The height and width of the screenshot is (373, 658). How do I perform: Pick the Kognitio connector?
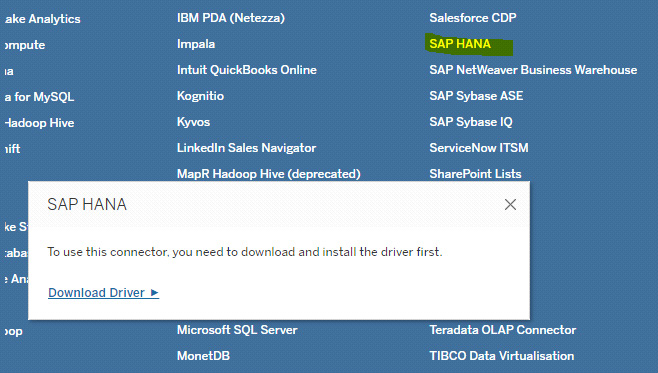(x=200, y=96)
